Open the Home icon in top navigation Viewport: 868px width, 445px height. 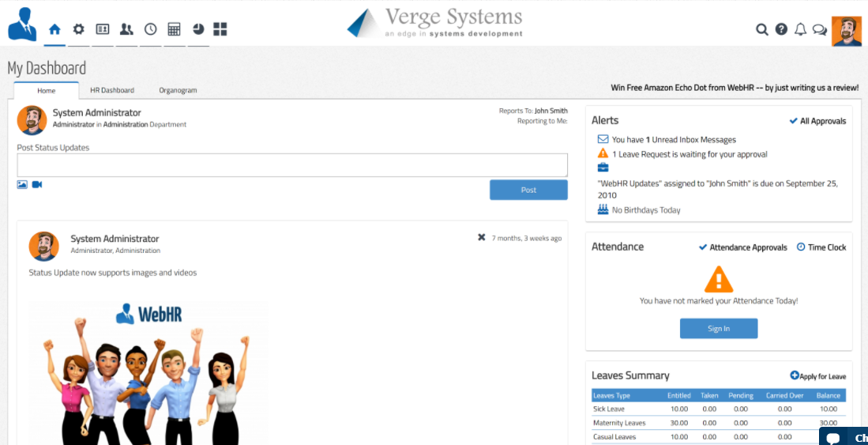pos(54,29)
